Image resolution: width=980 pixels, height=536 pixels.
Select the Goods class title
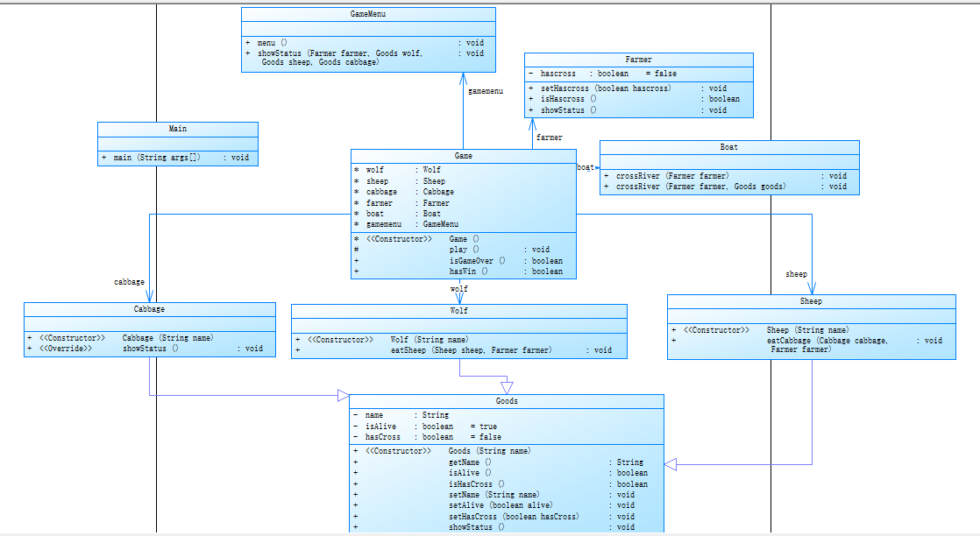click(x=507, y=401)
